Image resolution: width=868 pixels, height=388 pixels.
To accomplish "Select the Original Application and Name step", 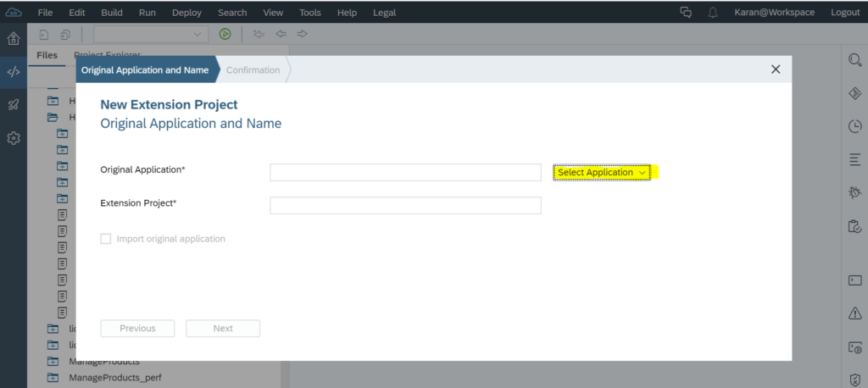I will coord(145,69).
